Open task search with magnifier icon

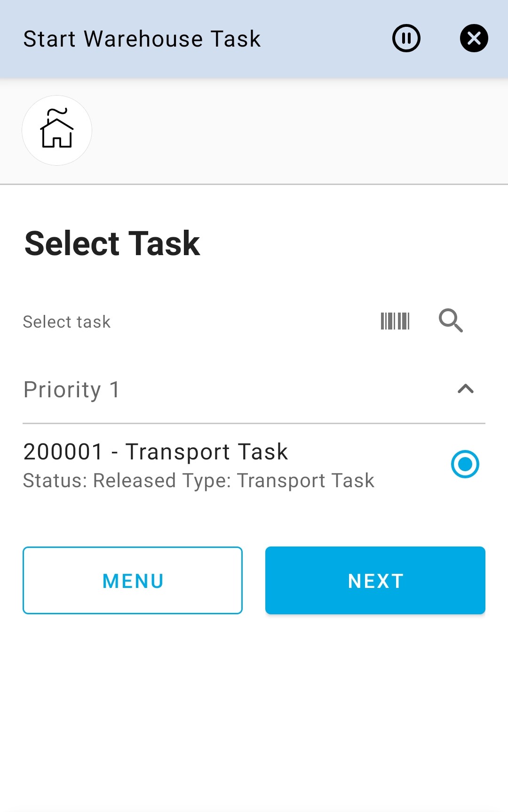tap(451, 321)
